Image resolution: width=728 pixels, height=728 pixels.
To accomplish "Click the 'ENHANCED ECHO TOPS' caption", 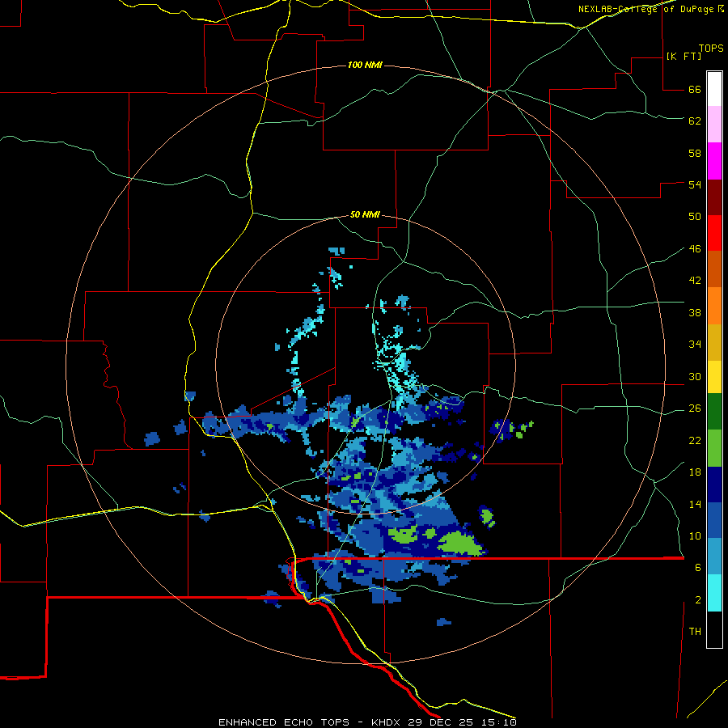I will tap(284, 722).
